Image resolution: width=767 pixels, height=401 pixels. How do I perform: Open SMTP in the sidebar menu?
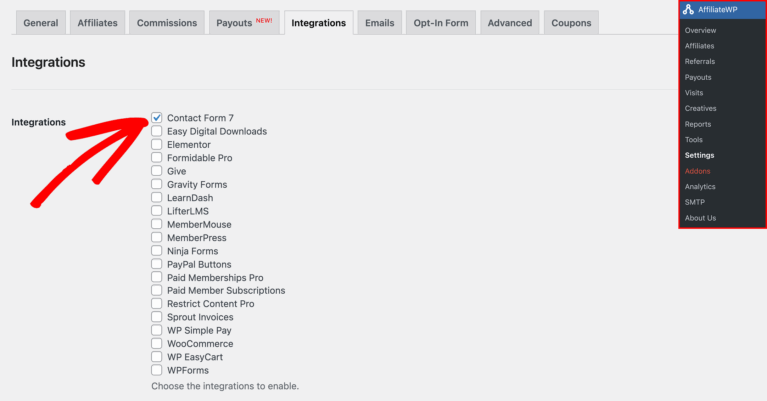click(695, 202)
